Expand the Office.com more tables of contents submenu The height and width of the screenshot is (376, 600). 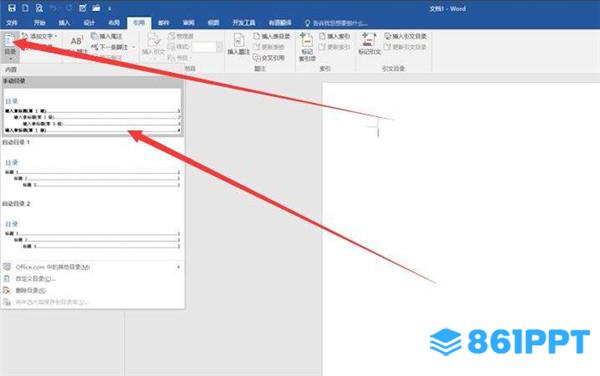[x=92, y=267]
